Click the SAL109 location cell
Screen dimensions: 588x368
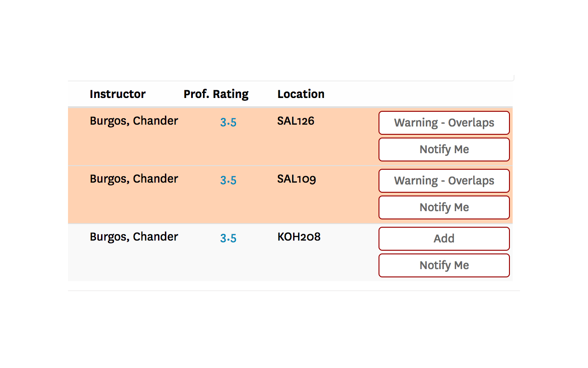[296, 179]
